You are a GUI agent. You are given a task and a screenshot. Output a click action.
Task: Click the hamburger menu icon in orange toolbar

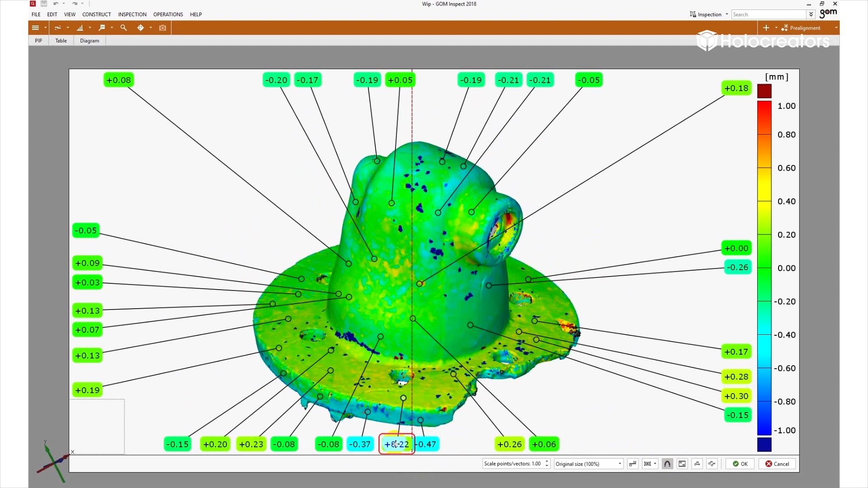click(x=35, y=28)
